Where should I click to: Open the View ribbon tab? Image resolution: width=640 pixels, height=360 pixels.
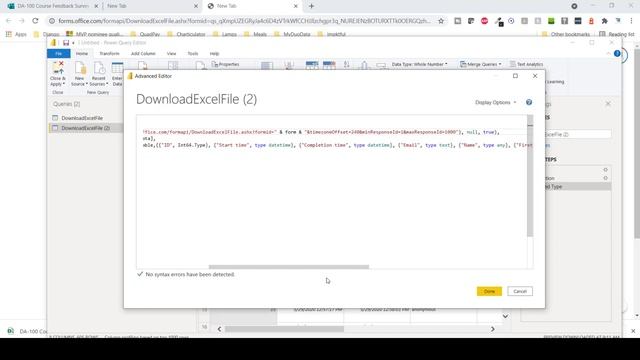[171, 53]
